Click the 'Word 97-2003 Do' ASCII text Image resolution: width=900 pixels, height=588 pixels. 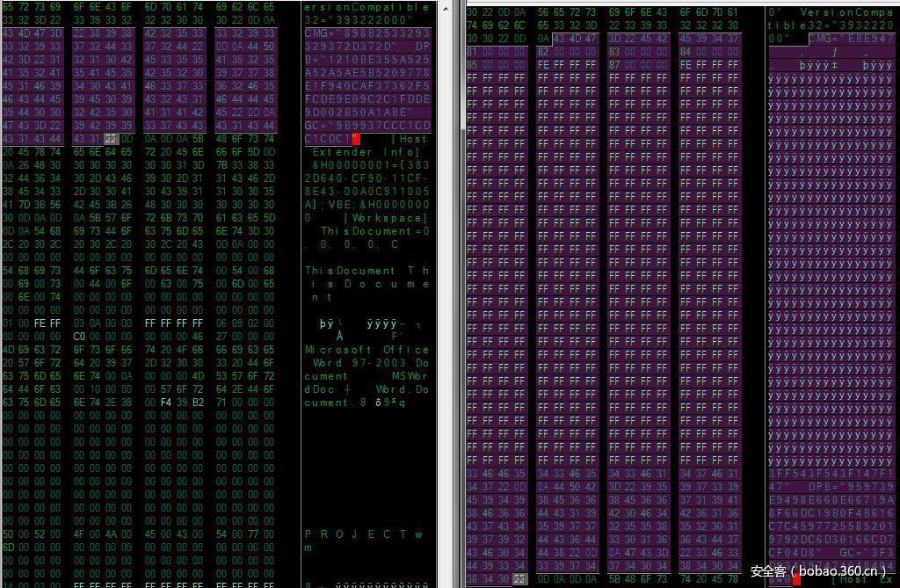(371, 363)
